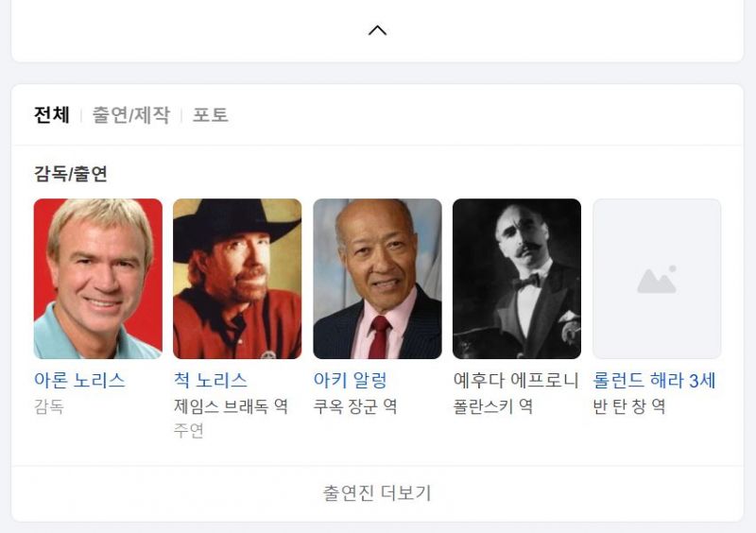Open the 포토 tab
756x533 pixels.
click(210, 115)
